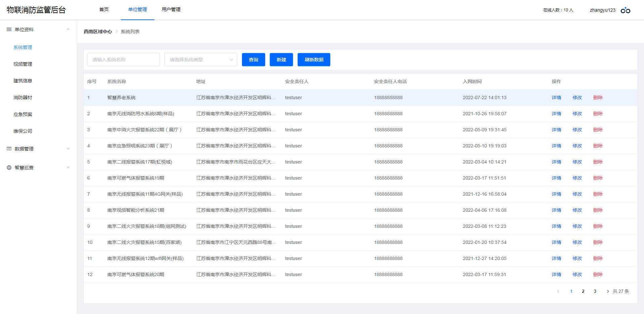The image size is (644, 314).
Task: Click 删除 for 智慧养老系统 row
Action: [x=598, y=98]
